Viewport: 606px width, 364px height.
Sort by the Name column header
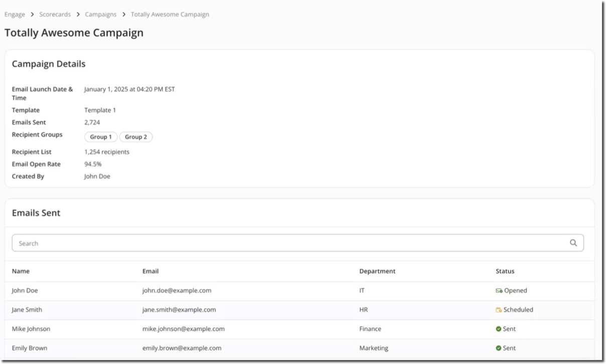tap(21, 271)
